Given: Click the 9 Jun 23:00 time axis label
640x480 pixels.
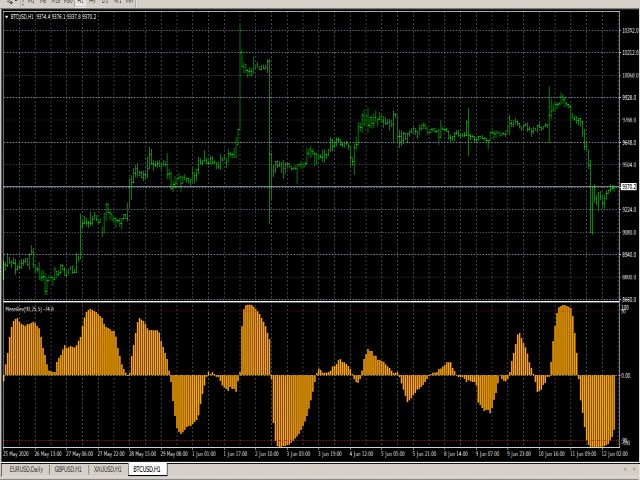Looking at the screenshot, I should point(520,454).
